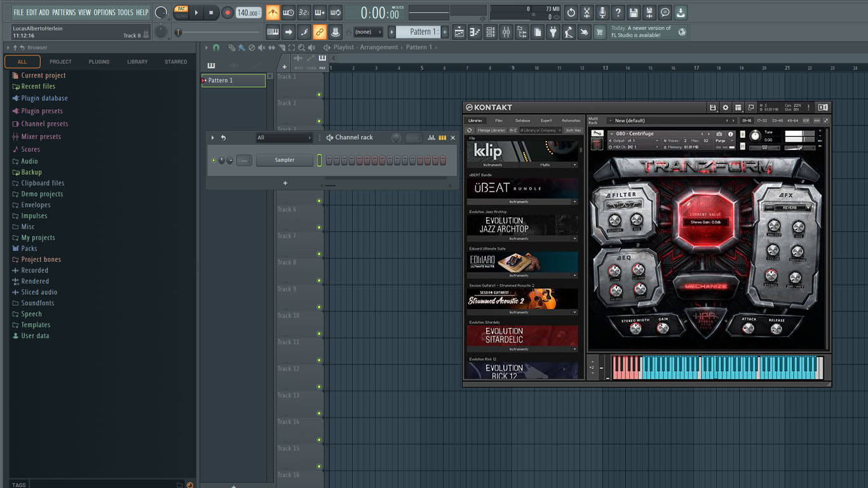Mute Track 2 with green light
868x488 pixels.
[x=319, y=121]
